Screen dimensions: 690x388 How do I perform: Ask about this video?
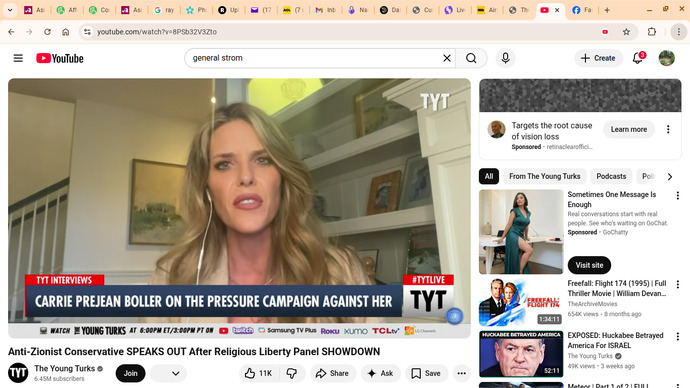(x=381, y=373)
